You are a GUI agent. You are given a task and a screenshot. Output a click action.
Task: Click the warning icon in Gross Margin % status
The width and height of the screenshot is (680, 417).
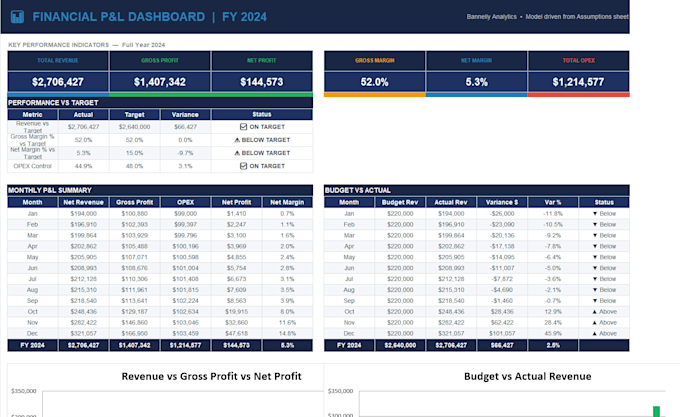(237, 140)
